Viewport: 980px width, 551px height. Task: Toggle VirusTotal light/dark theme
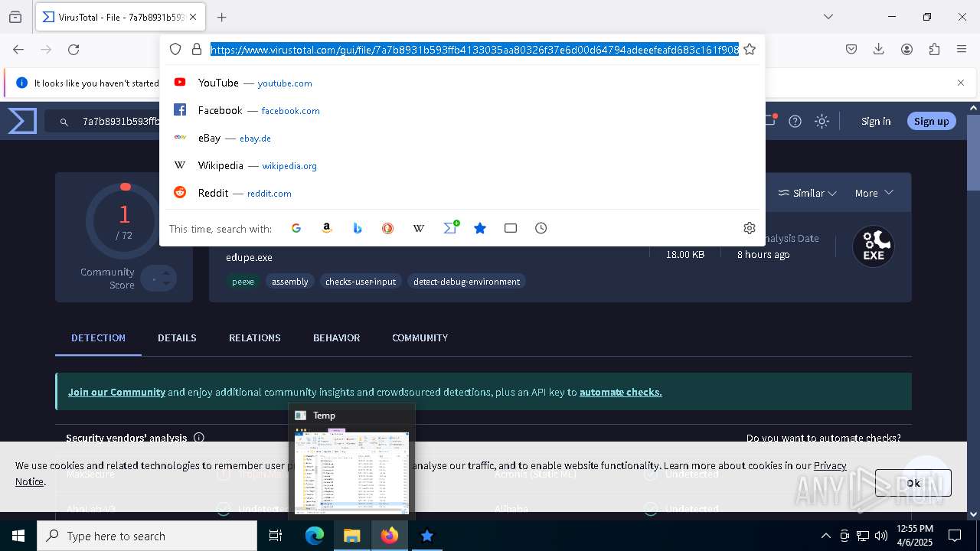[x=822, y=121]
